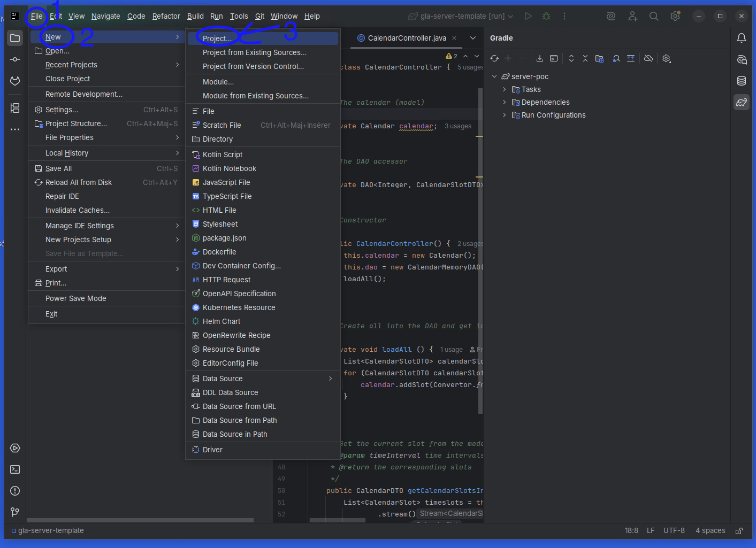Click the Debug bug icon
This screenshot has height=548, width=756.
546,16
